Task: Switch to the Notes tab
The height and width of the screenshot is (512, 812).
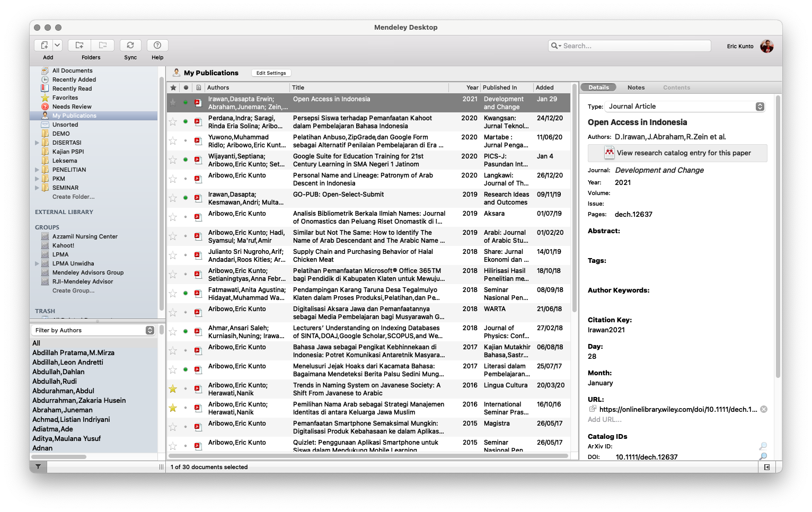Action: 636,87
